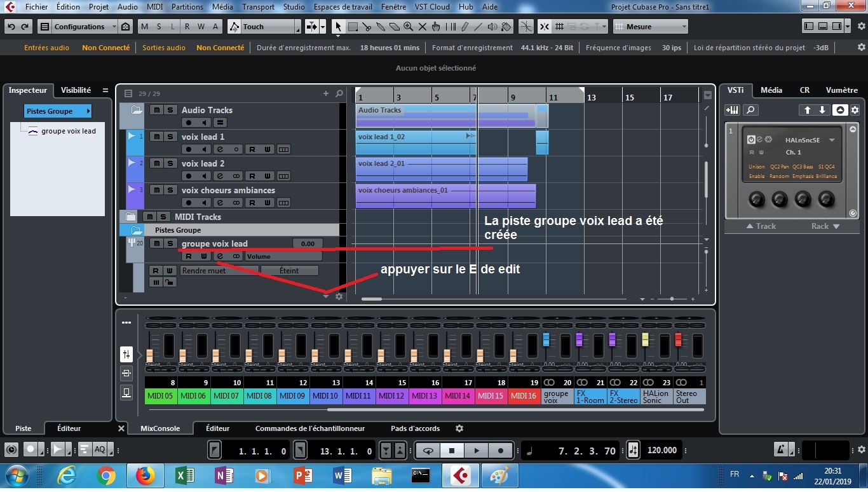
Task: Stop the transport with the Stop button
Action: 452,451
